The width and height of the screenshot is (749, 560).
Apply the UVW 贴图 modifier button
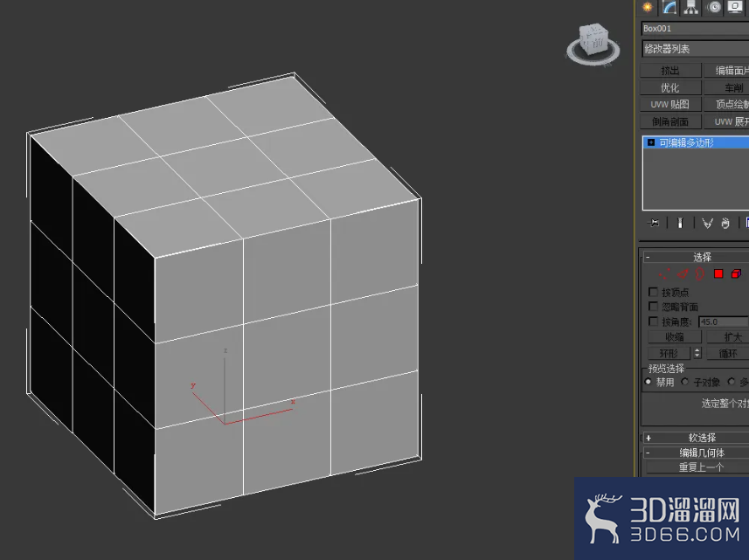coord(670,105)
